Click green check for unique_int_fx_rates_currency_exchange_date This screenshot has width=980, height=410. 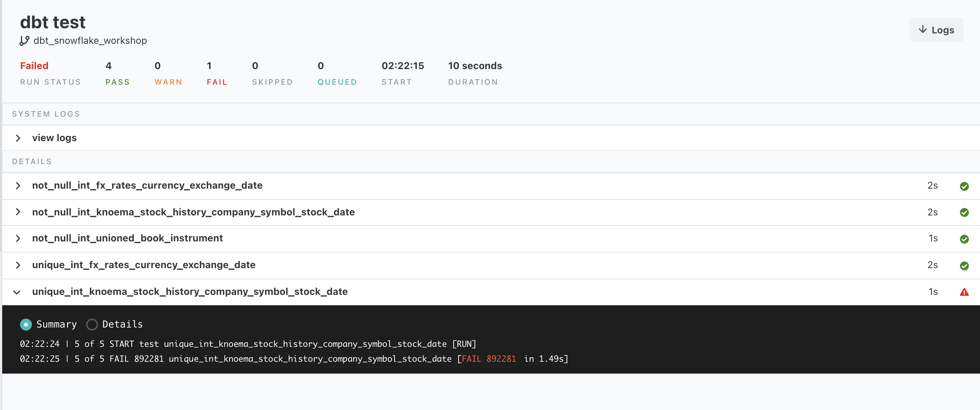964,266
